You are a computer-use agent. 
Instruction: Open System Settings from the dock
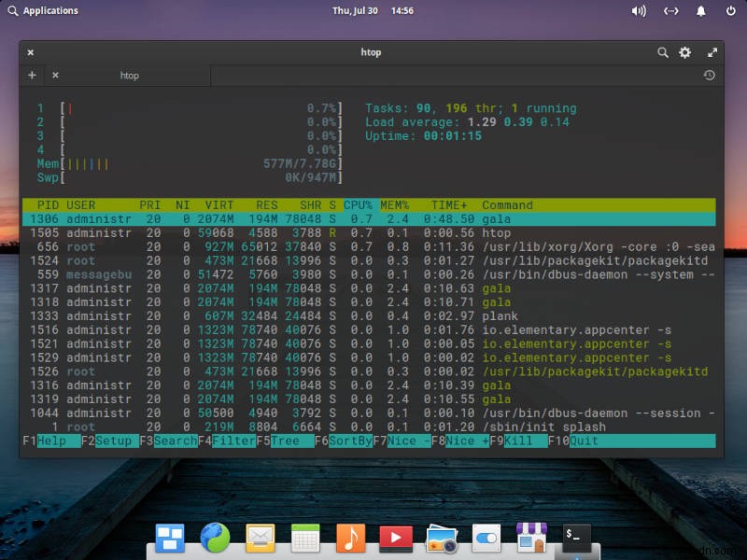(x=486, y=538)
